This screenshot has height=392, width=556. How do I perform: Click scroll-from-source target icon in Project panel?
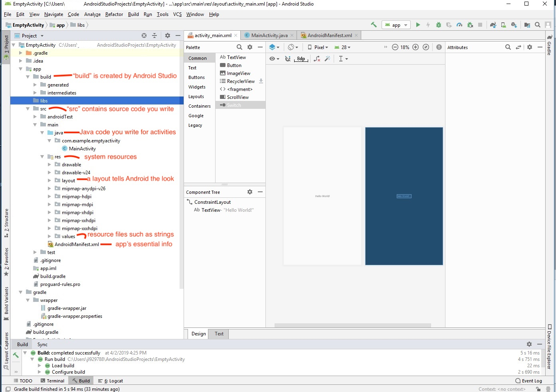[x=144, y=35]
